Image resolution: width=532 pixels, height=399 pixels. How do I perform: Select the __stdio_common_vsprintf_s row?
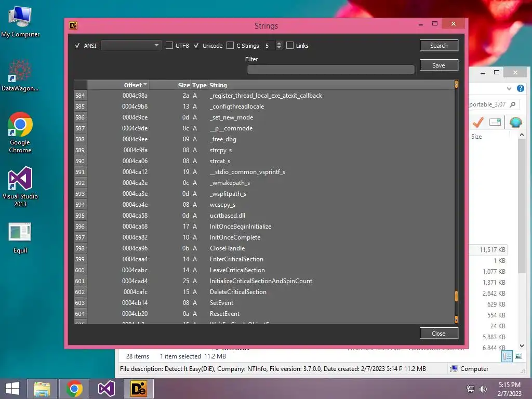tap(264, 172)
